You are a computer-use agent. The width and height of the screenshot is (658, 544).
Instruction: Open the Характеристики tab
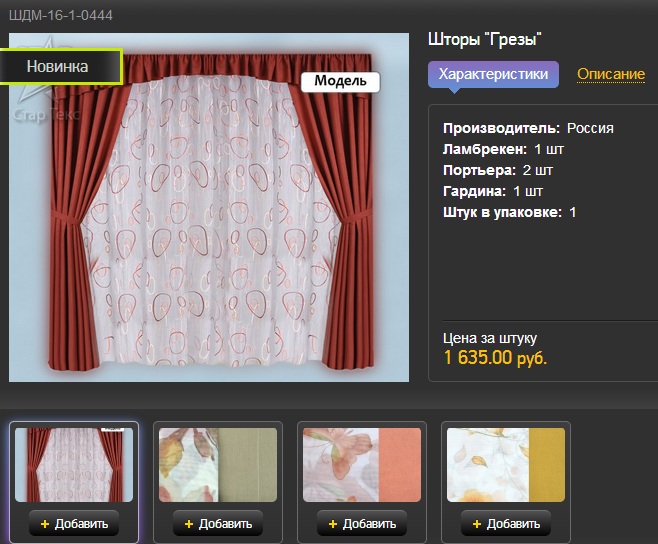click(x=493, y=74)
